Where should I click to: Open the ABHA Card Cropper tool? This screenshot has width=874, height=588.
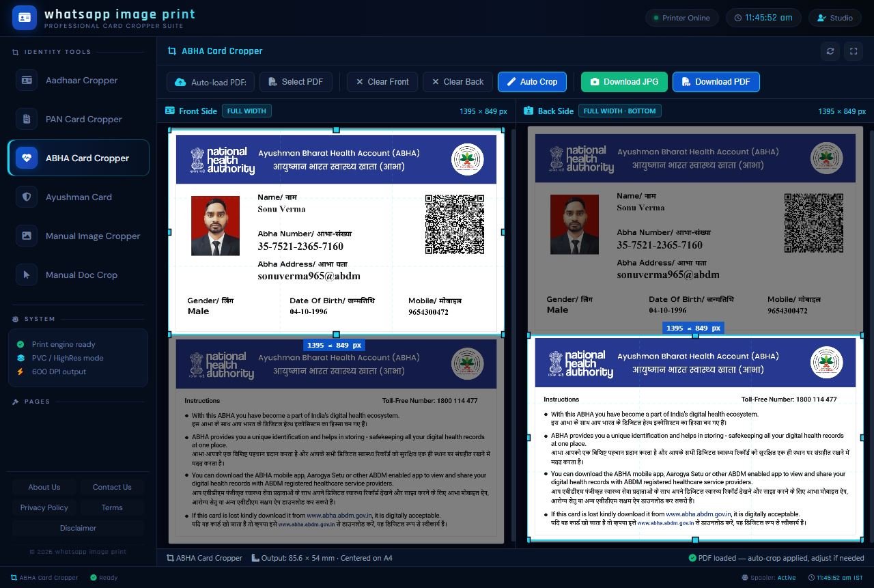point(79,158)
